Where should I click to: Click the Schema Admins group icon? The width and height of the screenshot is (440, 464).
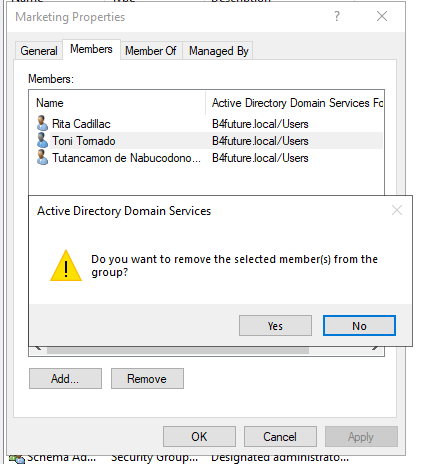tap(17, 459)
